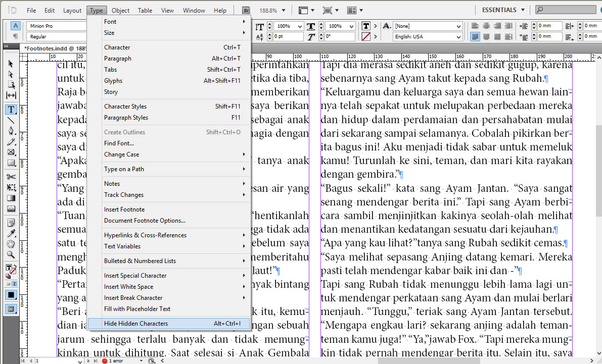The width and height of the screenshot is (602, 364).
Task: Open the Object menu
Action: (x=120, y=10)
